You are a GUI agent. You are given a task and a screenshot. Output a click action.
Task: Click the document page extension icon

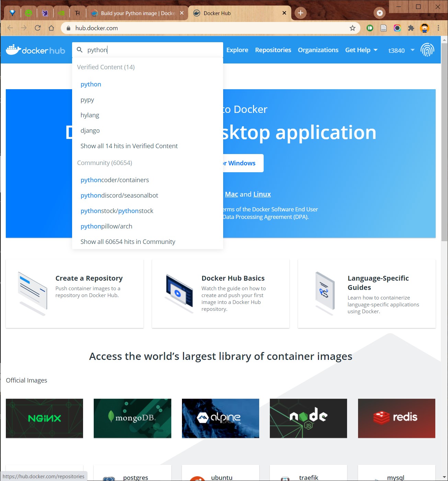(x=384, y=28)
